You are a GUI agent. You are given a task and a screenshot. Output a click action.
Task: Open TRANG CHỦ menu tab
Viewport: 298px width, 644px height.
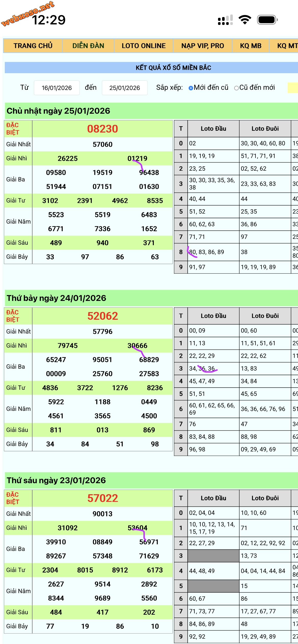point(33,46)
